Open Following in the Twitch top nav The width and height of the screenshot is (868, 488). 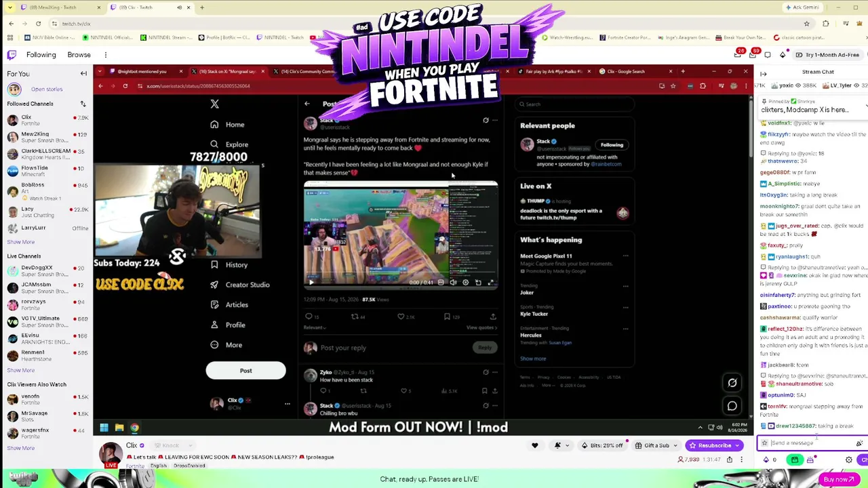(x=41, y=55)
